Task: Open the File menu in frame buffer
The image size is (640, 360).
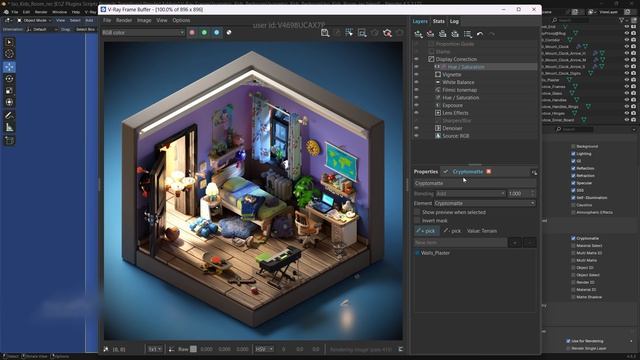Action: click(x=107, y=20)
